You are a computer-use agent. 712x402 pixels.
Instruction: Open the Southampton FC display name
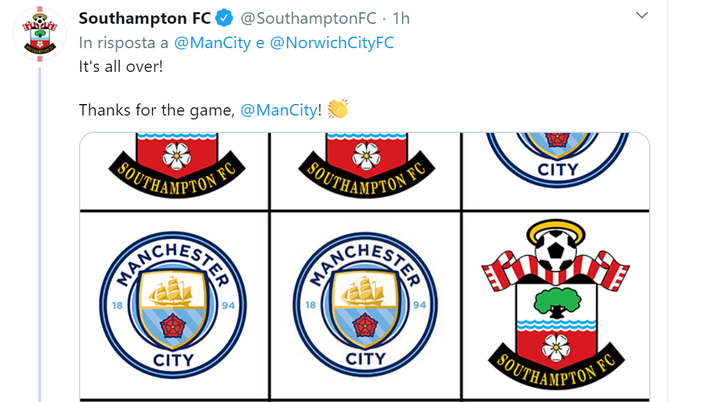pyautogui.click(x=144, y=18)
